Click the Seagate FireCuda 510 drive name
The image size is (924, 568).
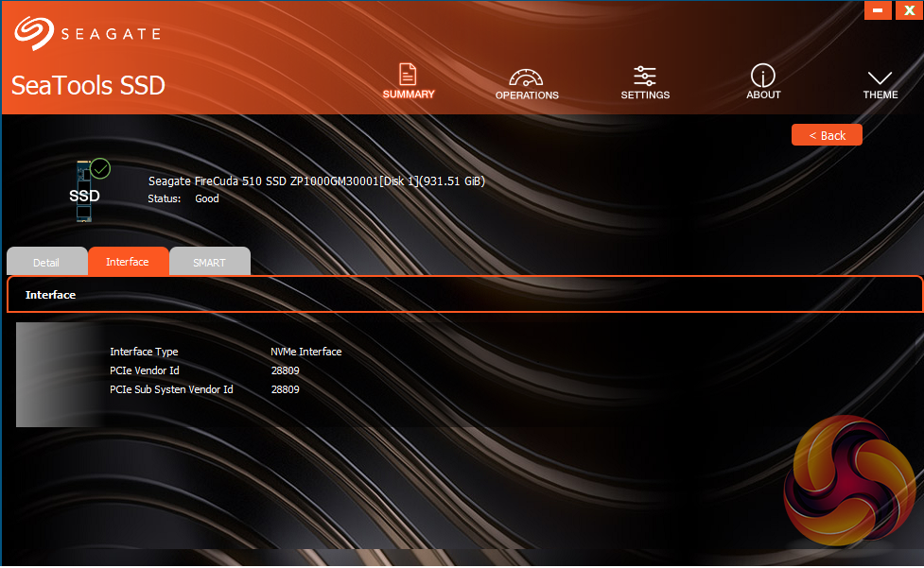(317, 181)
